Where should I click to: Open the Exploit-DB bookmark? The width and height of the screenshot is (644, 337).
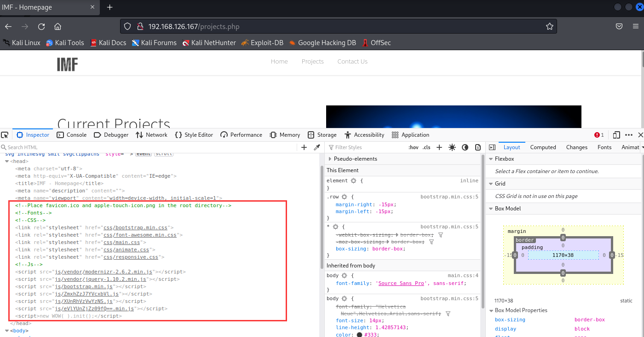[x=262, y=43]
